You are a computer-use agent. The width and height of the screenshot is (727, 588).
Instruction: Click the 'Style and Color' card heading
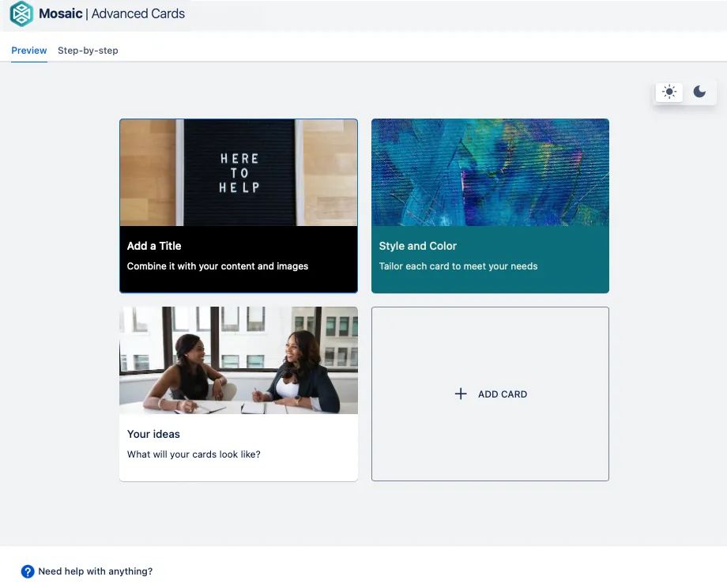tap(418, 246)
